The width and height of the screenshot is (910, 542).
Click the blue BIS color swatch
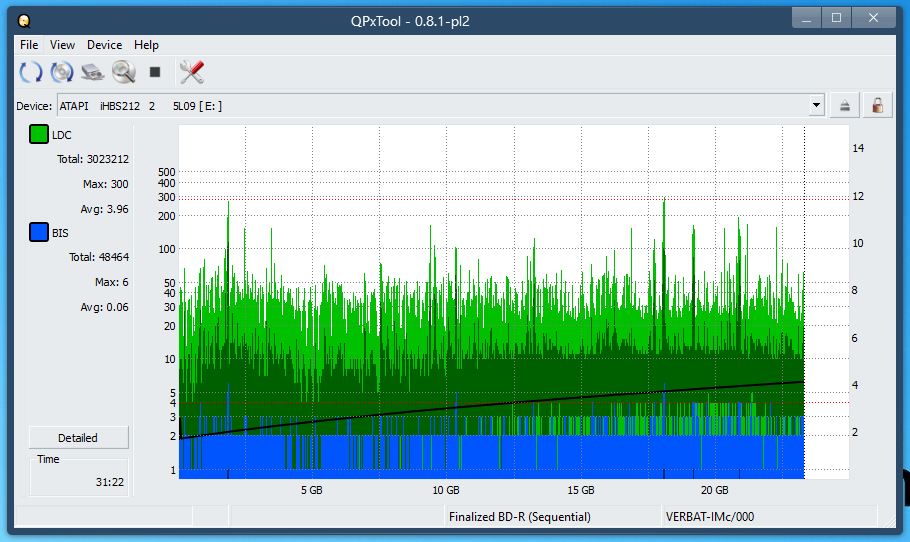[39, 233]
